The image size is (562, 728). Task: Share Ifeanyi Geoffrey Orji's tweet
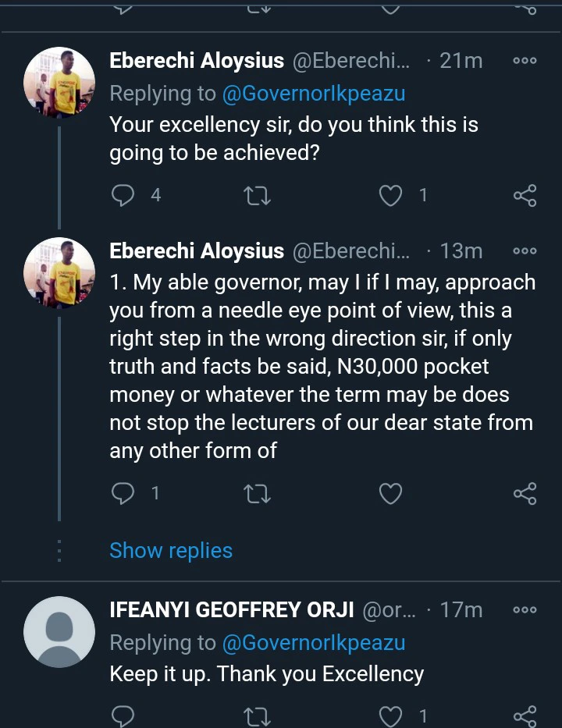(525, 716)
